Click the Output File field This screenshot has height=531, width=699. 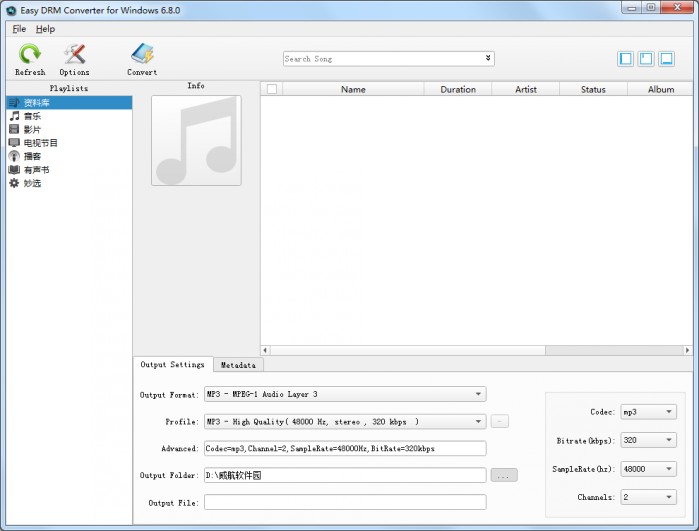click(345, 502)
